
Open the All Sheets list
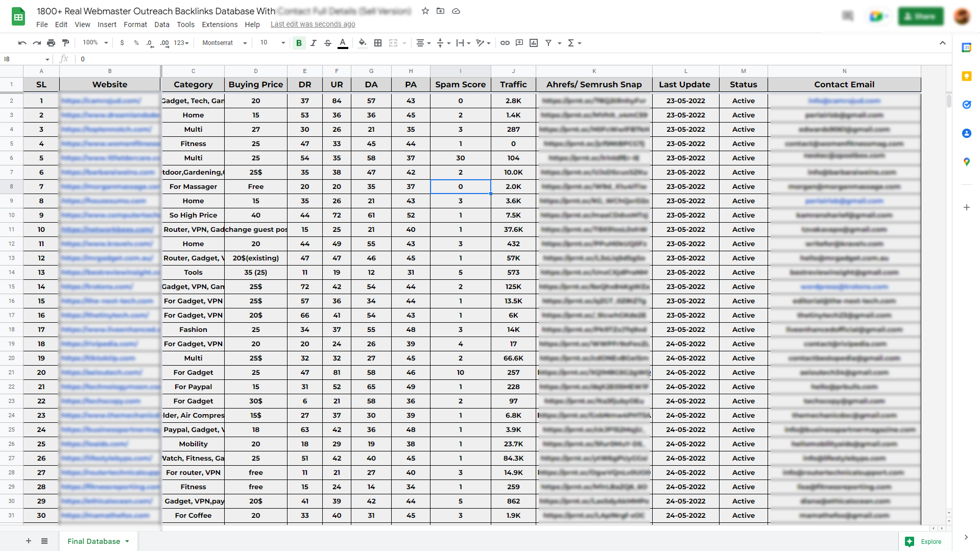44,541
